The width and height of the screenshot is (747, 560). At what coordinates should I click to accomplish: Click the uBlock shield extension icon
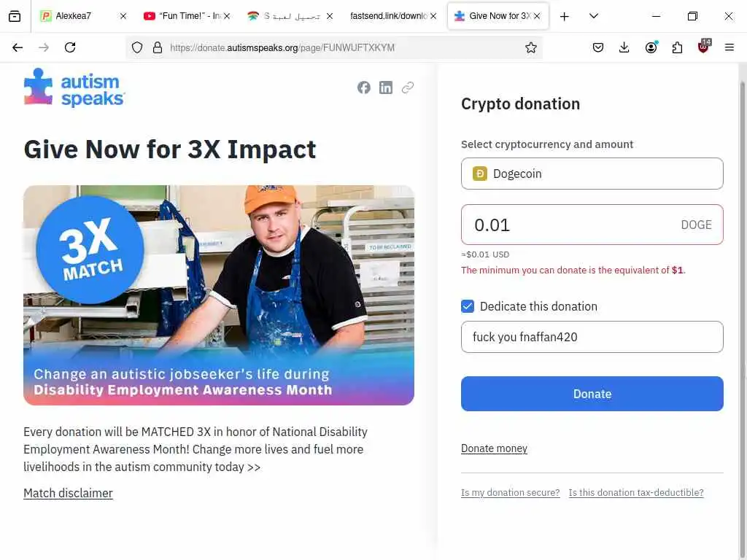[x=704, y=46]
